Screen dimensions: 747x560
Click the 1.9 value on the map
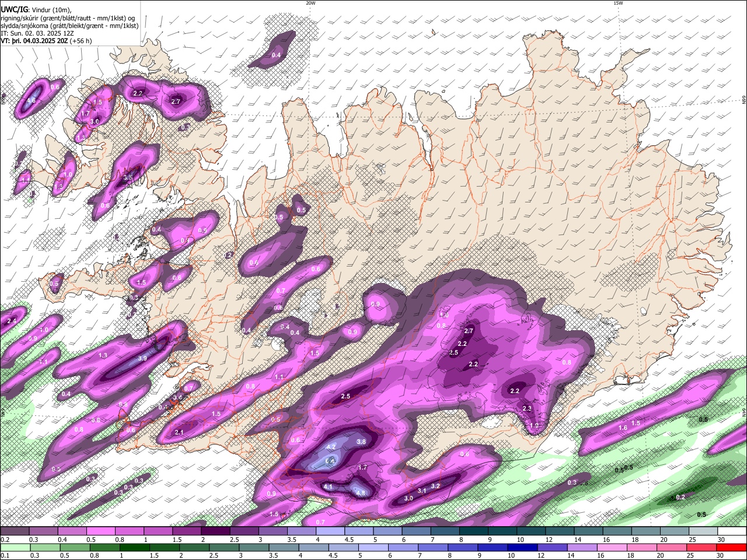(x=534, y=425)
